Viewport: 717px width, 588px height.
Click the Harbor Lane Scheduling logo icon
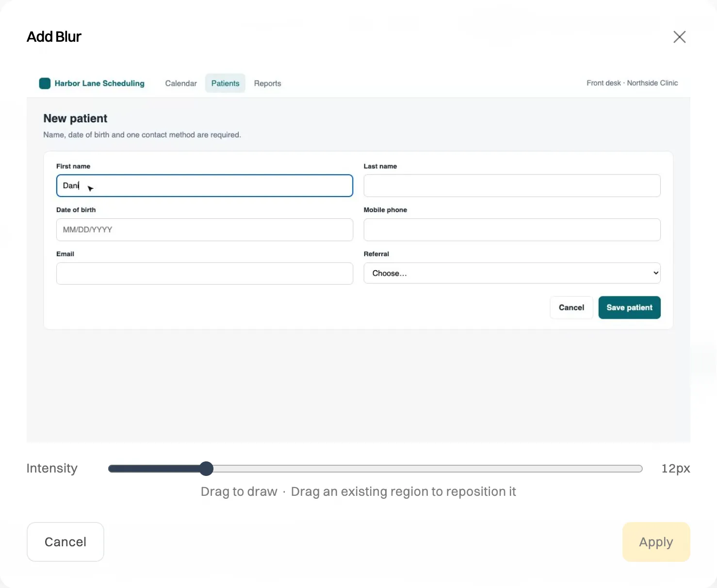tap(45, 83)
